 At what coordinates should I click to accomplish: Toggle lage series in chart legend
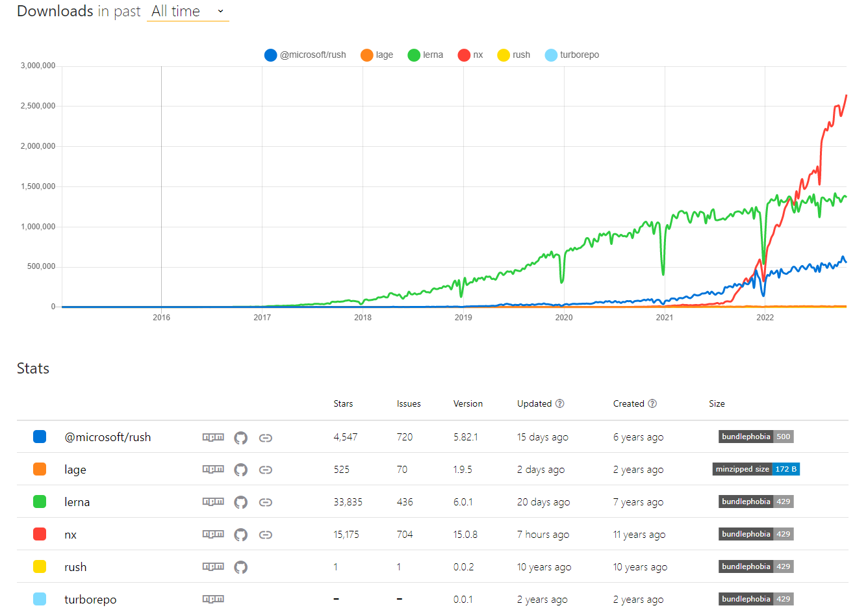click(377, 55)
